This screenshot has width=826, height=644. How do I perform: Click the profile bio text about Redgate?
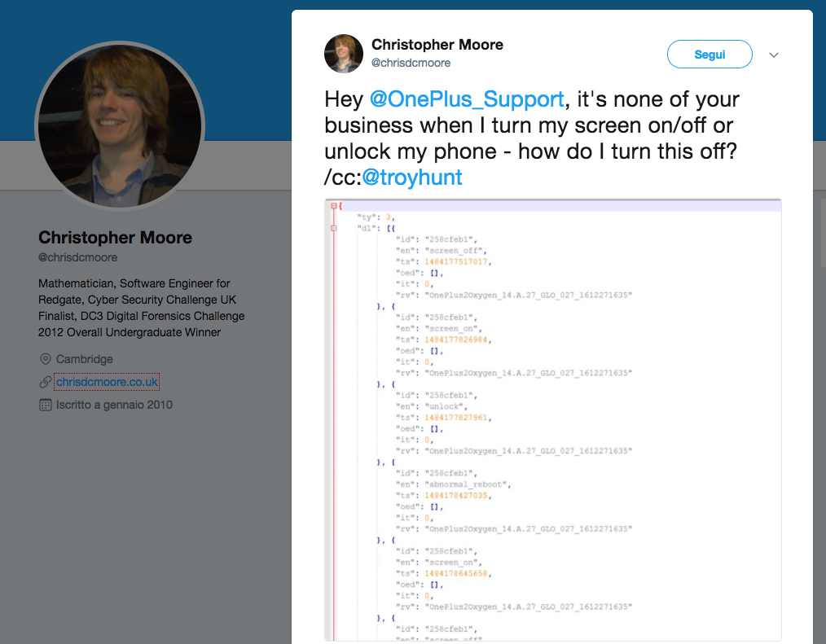click(x=141, y=308)
